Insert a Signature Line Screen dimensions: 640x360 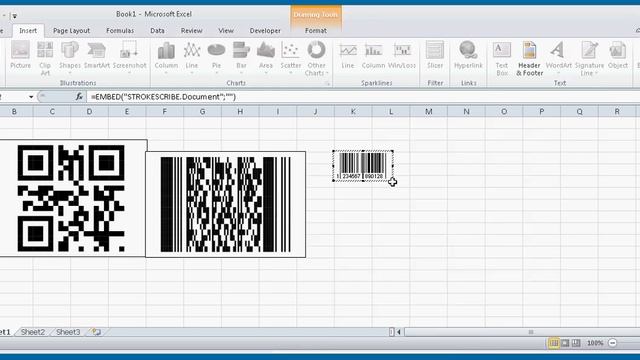589,58
